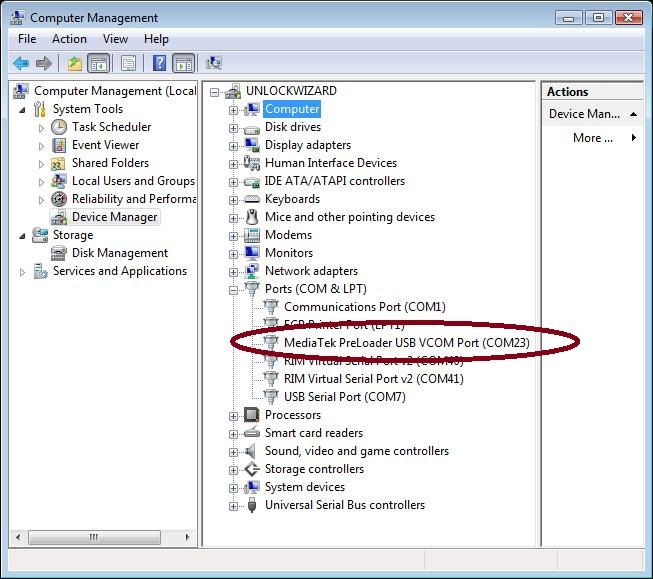Image resolution: width=653 pixels, height=579 pixels.
Task: Click the Back arrow toolbar icon
Action: (21, 63)
